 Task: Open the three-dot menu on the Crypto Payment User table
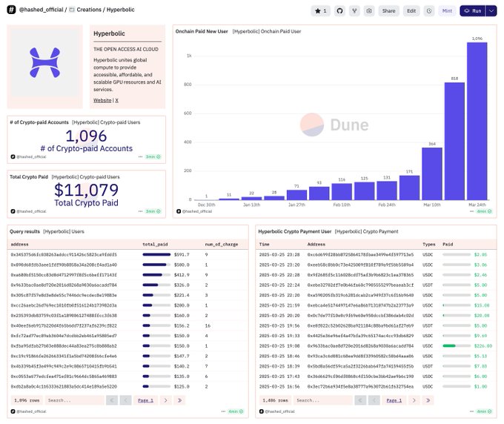coord(471,411)
